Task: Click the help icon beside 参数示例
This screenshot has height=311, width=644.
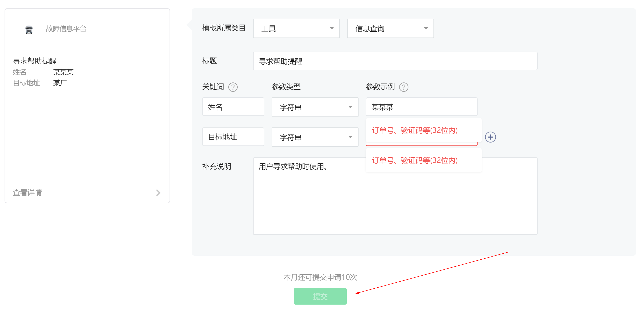Action: click(403, 87)
